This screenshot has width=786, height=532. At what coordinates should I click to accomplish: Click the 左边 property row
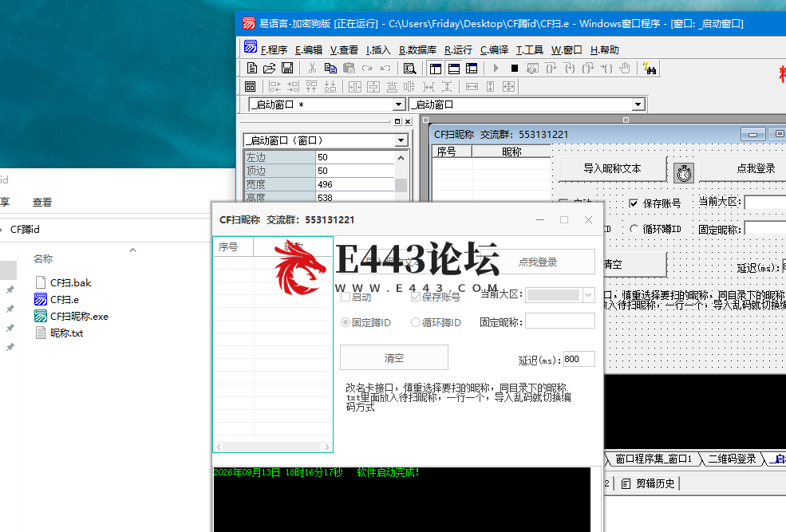pyautogui.click(x=320, y=157)
